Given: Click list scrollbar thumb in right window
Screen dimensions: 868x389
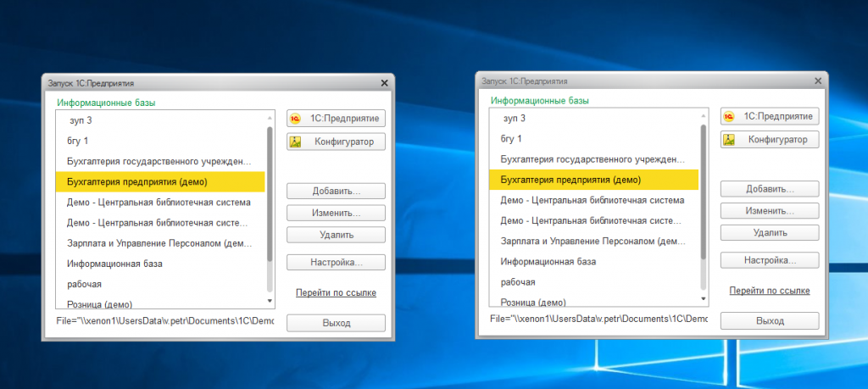Looking at the screenshot, I should point(704,192).
